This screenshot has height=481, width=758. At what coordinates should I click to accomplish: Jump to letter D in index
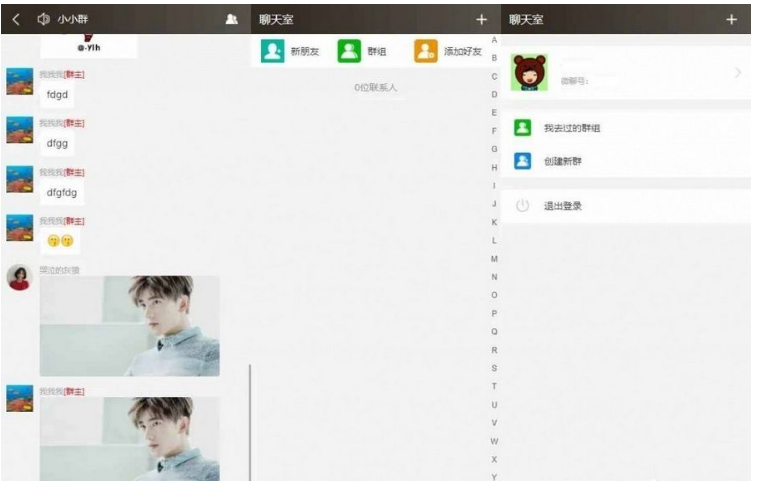coord(494,94)
